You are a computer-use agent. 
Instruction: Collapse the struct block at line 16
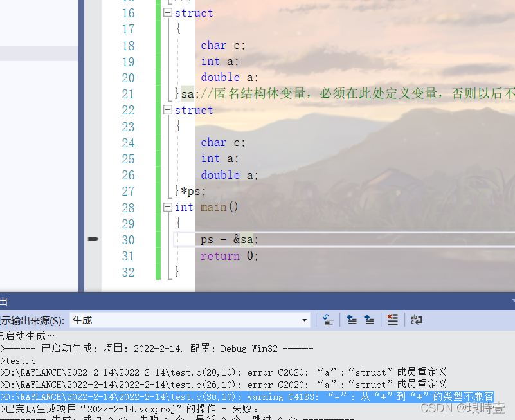click(168, 13)
